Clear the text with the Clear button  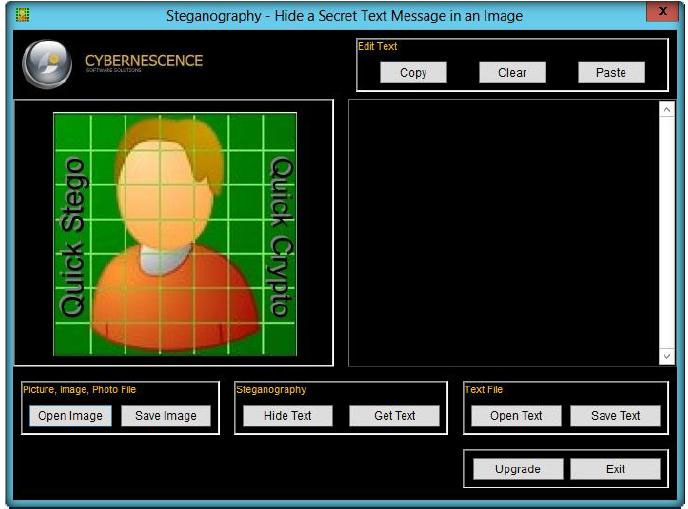(512, 72)
